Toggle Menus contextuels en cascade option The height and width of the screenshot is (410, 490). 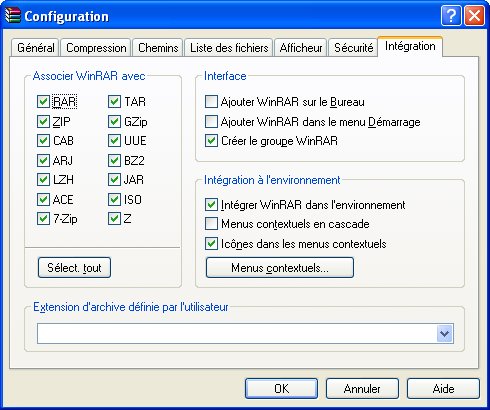coord(211,224)
